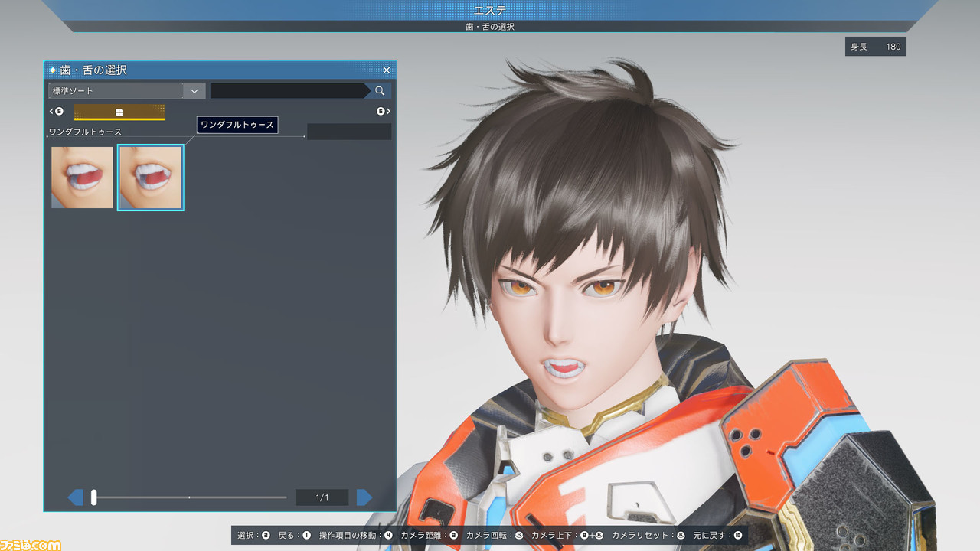Screen dimensions: 980x551
Task: Select the highlighted fang teeth thumbnail
Action: coord(151,178)
